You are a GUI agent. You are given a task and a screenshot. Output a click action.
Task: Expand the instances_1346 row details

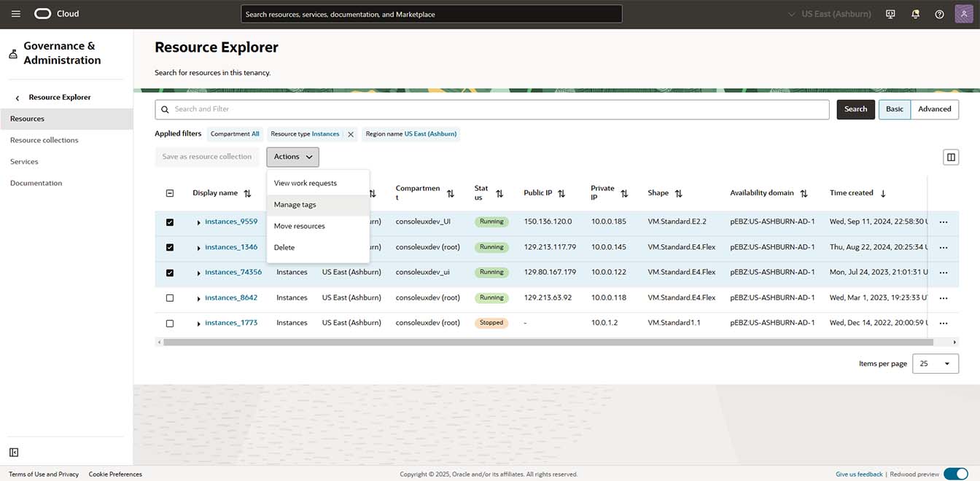click(198, 247)
